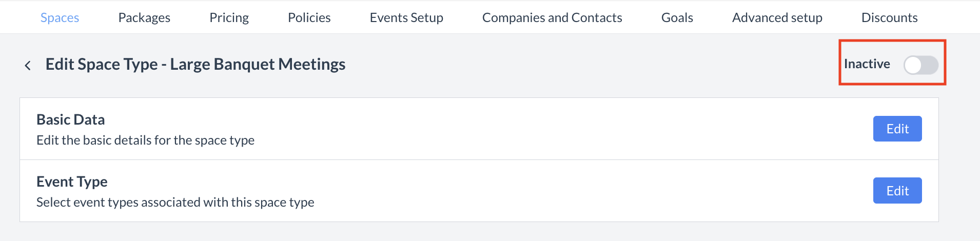Click the 'Edit the basic details' description text

click(x=145, y=140)
